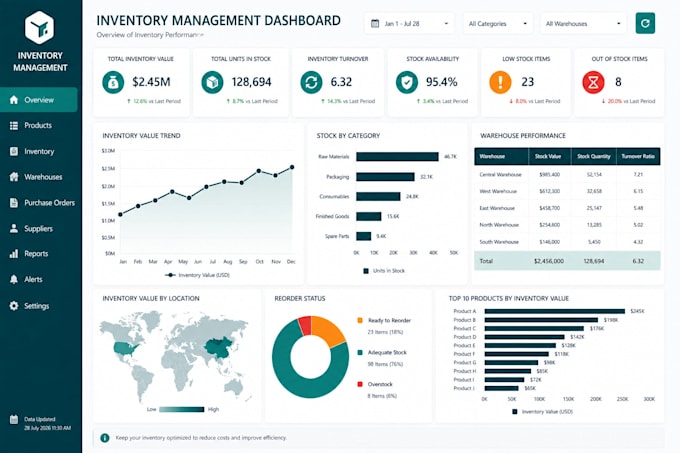Sort by Stock Quantity column header
Viewport: 680px width, 453px height.
(x=594, y=156)
